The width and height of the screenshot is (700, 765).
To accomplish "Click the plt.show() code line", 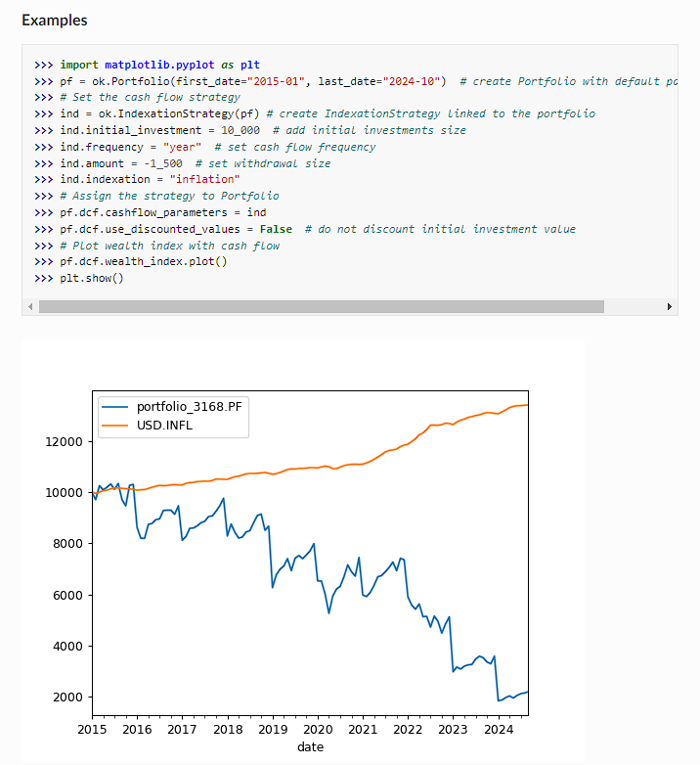I will click(x=92, y=279).
